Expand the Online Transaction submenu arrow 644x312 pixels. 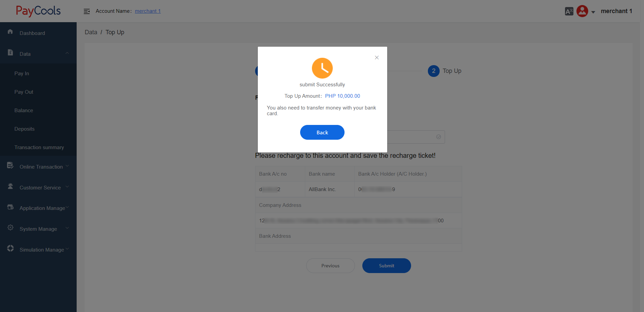tap(67, 166)
